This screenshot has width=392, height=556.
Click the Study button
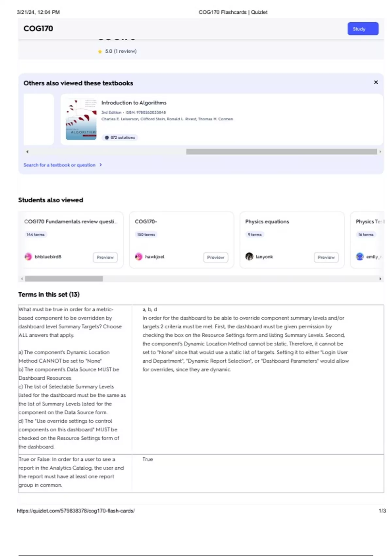pyautogui.click(x=363, y=29)
